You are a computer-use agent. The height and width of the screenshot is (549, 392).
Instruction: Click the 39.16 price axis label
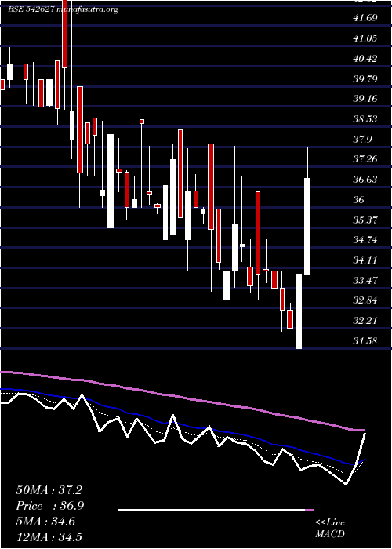pos(365,99)
